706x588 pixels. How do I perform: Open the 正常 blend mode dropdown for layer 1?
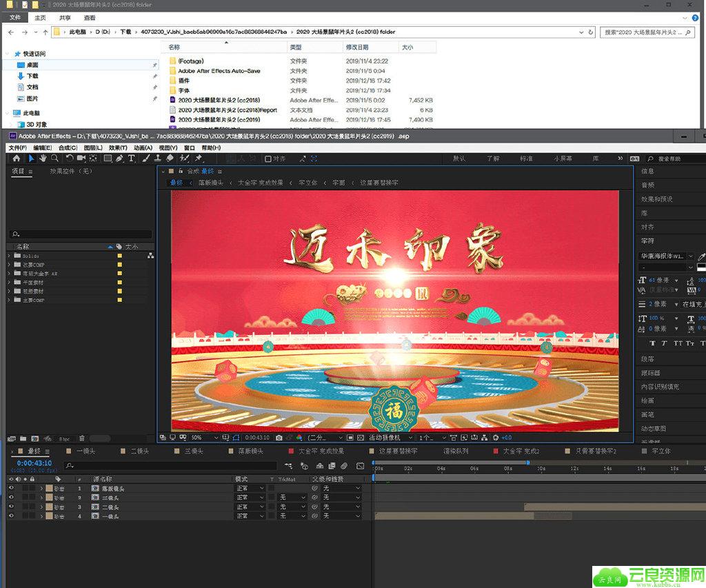point(250,489)
